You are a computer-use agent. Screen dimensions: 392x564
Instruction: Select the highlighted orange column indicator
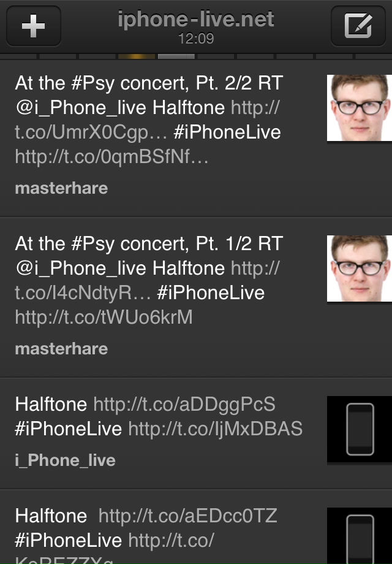tap(137, 56)
